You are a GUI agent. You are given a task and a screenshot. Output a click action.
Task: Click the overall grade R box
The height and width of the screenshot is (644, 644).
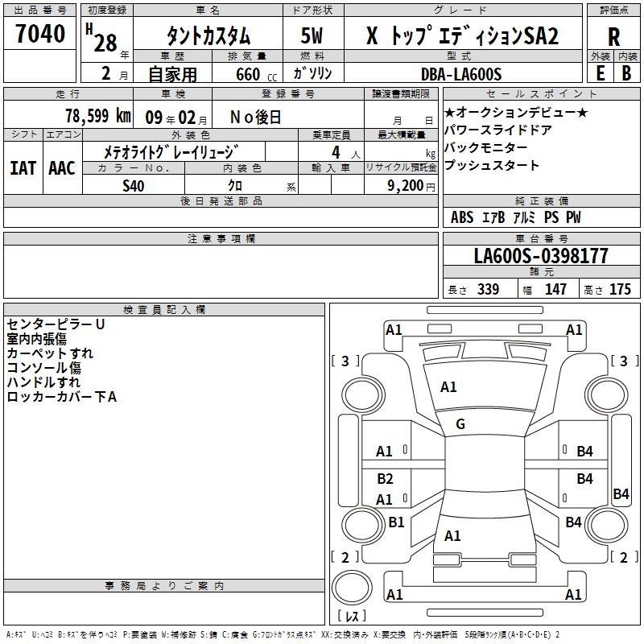tap(613, 36)
